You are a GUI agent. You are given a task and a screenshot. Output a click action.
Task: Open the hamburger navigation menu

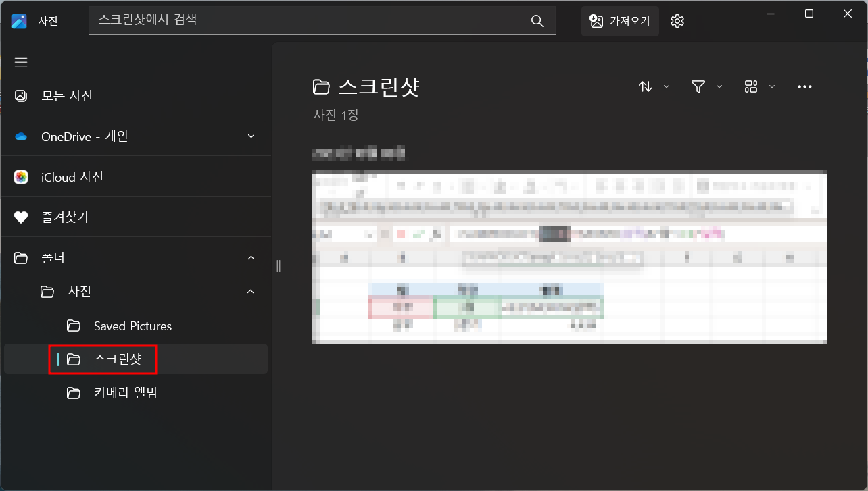click(x=21, y=62)
